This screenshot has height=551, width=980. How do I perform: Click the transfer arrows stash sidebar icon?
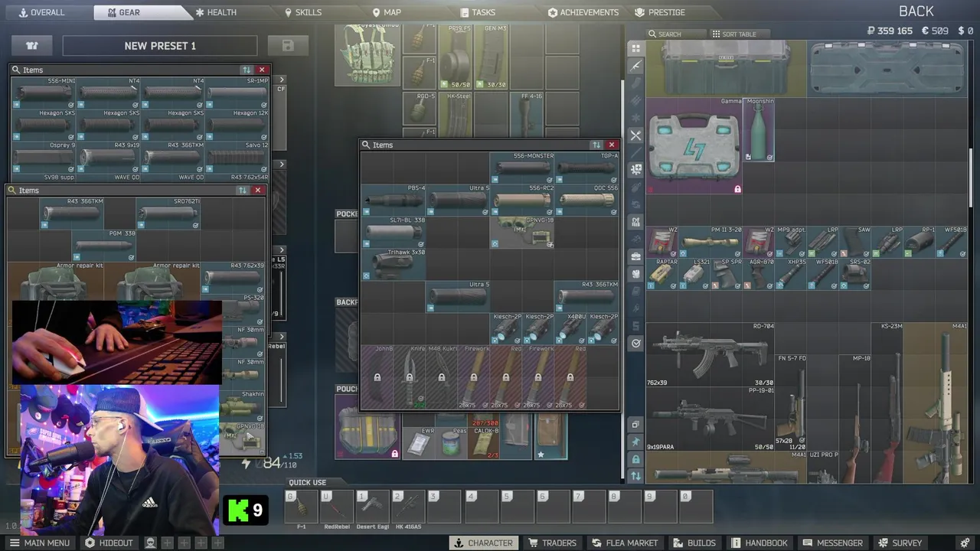pyautogui.click(x=635, y=476)
